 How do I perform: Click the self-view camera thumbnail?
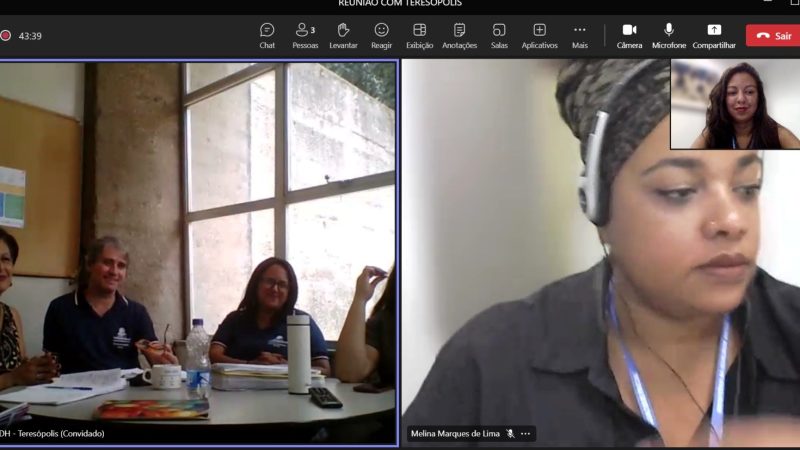click(x=734, y=104)
